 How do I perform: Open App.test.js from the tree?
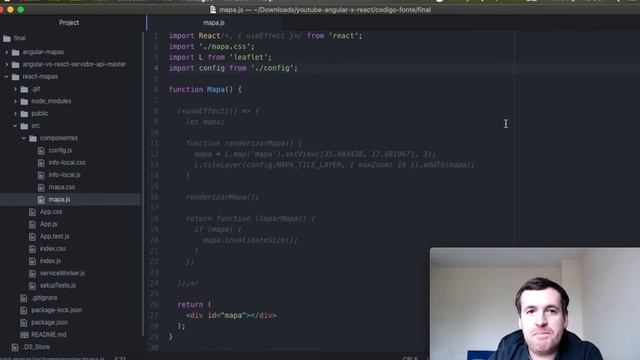[55, 236]
